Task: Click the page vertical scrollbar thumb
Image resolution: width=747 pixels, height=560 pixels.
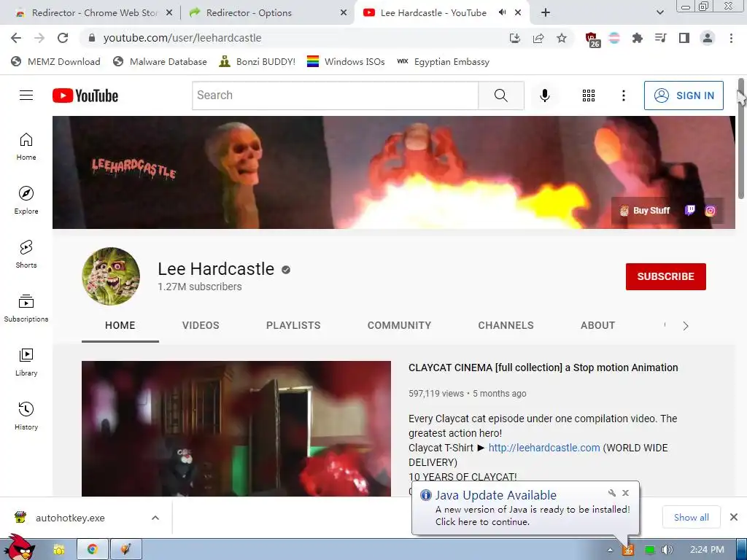Action: click(741, 138)
